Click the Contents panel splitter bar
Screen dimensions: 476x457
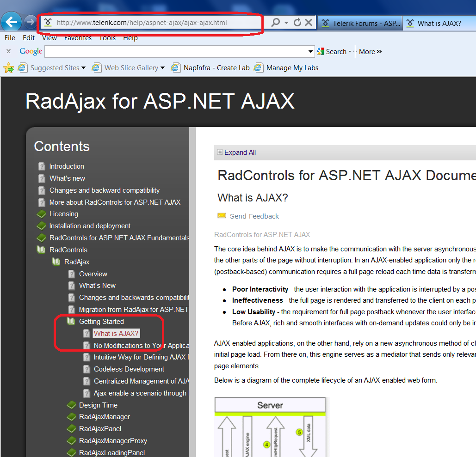[x=192, y=292]
